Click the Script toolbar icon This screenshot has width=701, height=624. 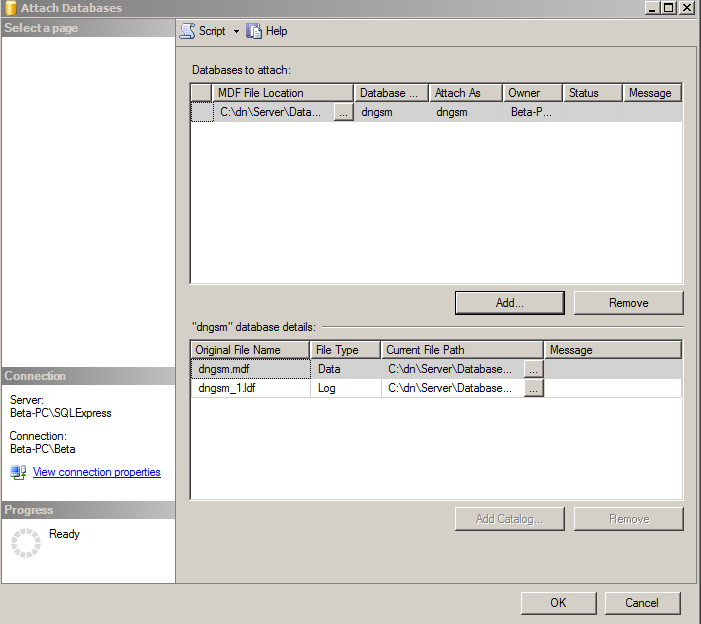click(x=187, y=31)
